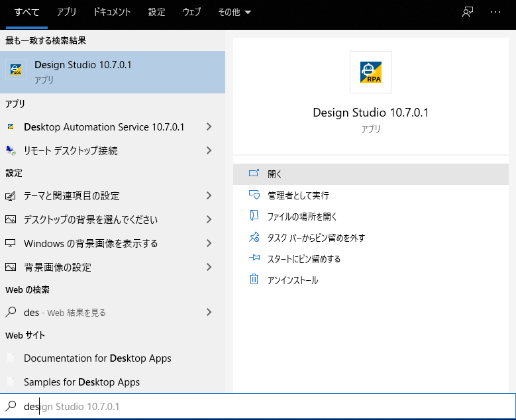Viewport: 516px width, 420px height.
Task: Switch to the 設定 tab
Action: pyautogui.click(x=156, y=12)
